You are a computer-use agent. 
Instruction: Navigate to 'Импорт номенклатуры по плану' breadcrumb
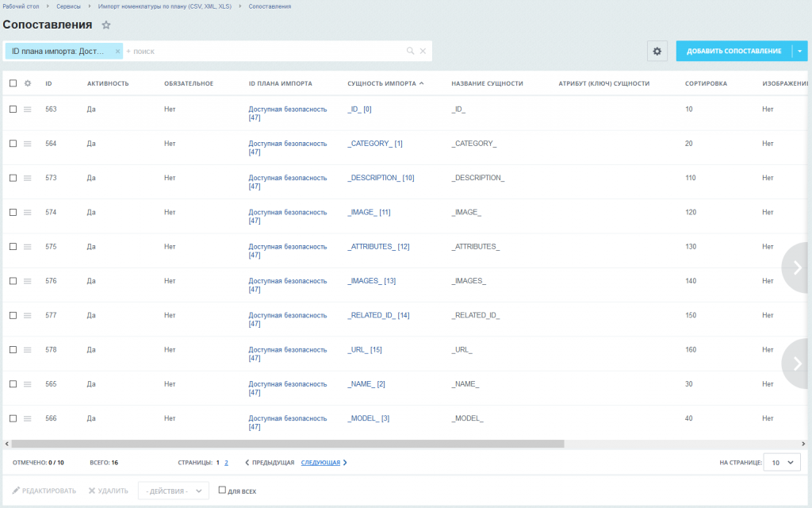165,6
